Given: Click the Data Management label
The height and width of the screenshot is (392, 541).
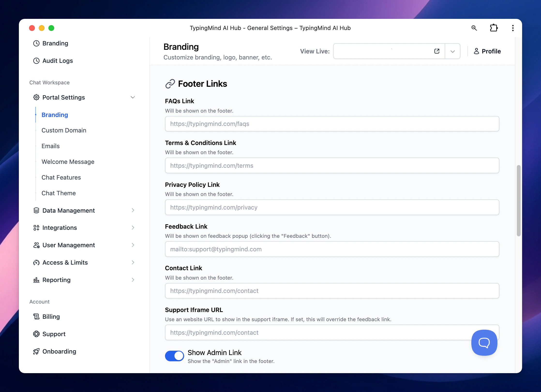Looking at the screenshot, I should [68, 211].
